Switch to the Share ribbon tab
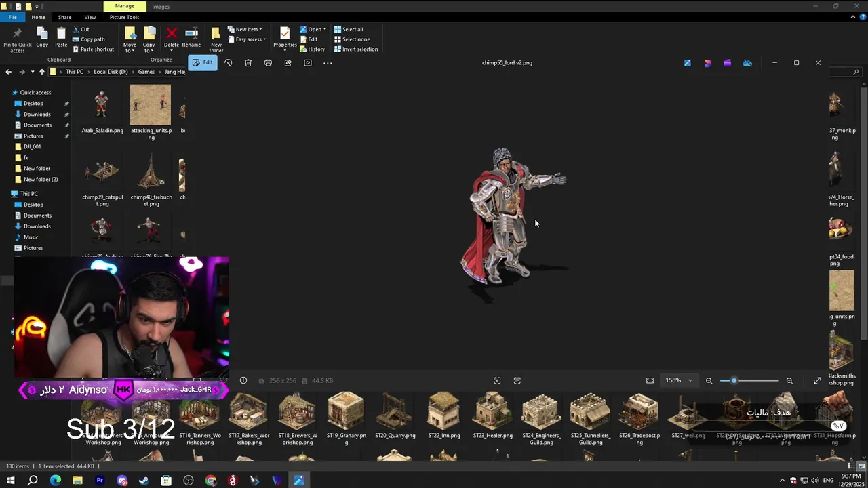868x488 pixels. [x=64, y=17]
